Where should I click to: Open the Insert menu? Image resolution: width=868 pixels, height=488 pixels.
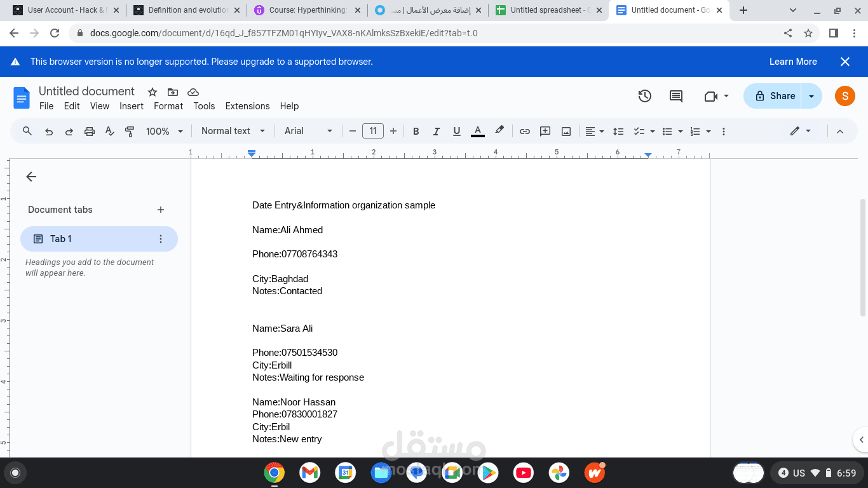(x=132, y=106)
